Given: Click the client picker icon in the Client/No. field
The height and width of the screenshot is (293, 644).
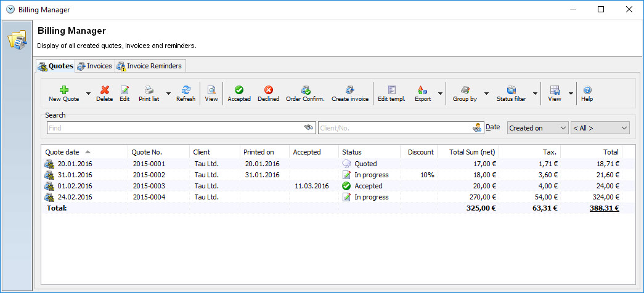Looking at the screenshot, I should coord(476,128).
